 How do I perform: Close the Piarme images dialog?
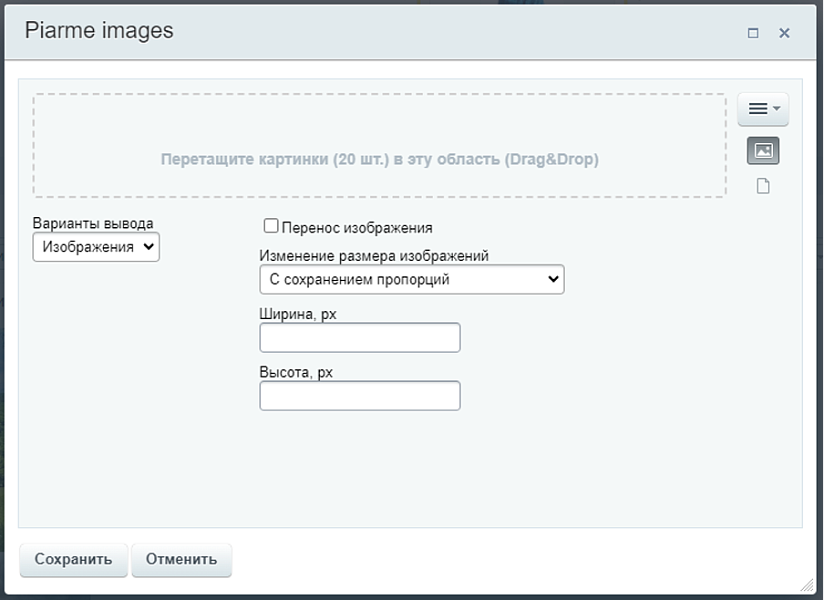point(784,33)
